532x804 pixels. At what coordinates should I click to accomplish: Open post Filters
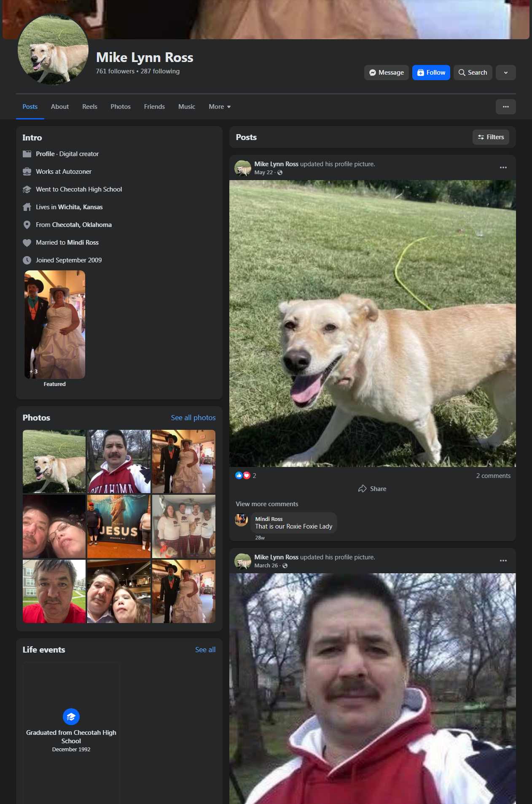491,137
